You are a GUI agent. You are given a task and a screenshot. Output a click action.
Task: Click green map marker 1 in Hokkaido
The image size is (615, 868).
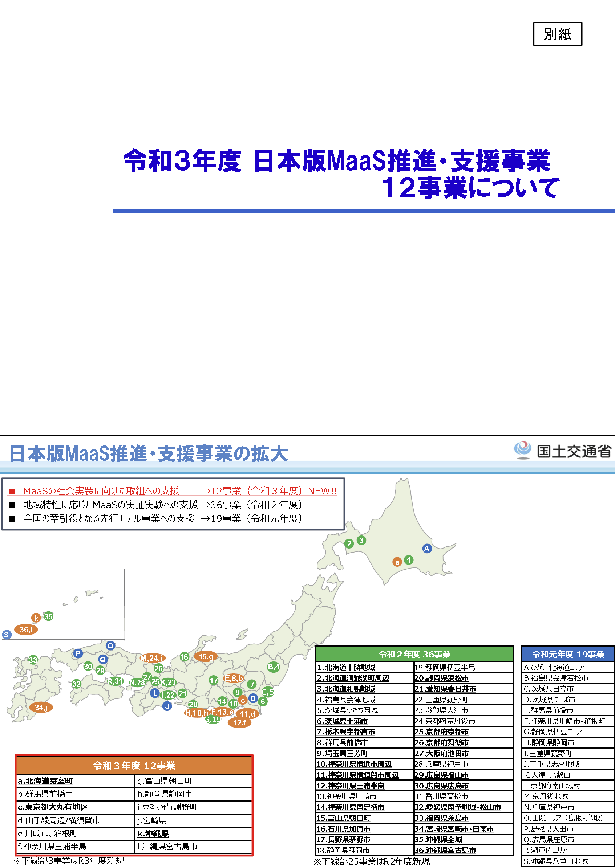pos(409,560)
